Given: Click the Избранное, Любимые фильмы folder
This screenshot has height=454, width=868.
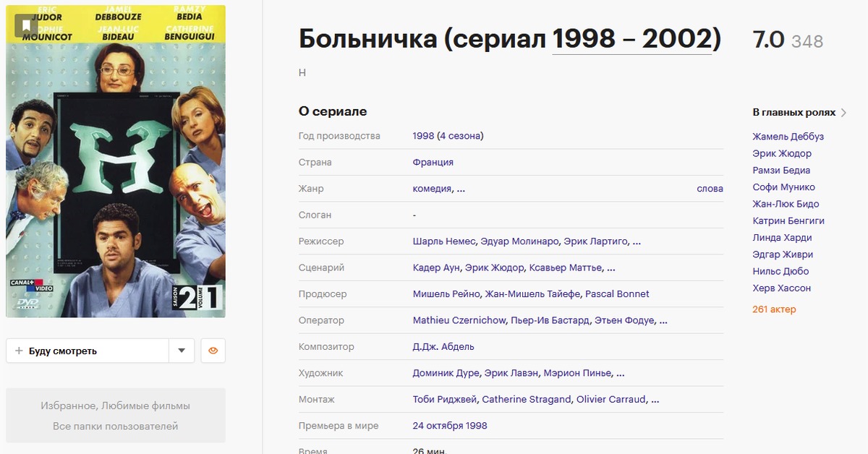Looking at the screenshot, I should point(116,406).
